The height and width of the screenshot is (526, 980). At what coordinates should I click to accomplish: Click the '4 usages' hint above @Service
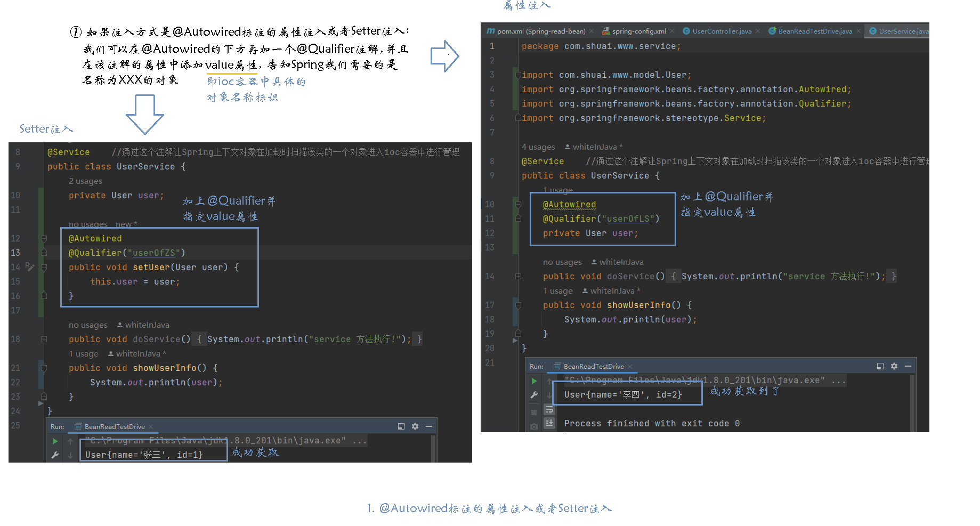tap(538, 147)
